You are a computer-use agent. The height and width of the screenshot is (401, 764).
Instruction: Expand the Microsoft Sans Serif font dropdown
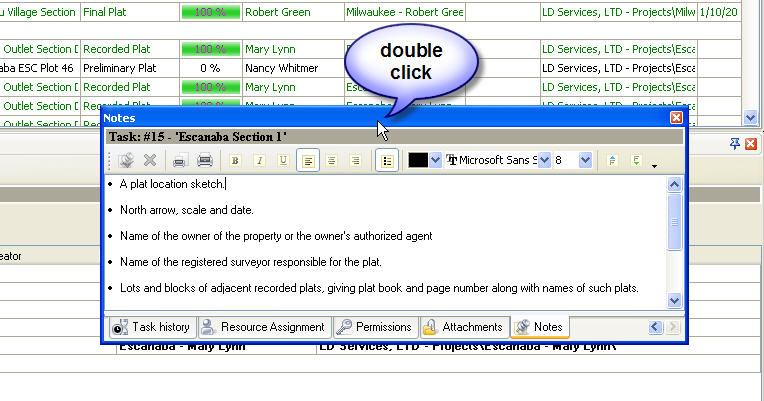tap(545, 160)
